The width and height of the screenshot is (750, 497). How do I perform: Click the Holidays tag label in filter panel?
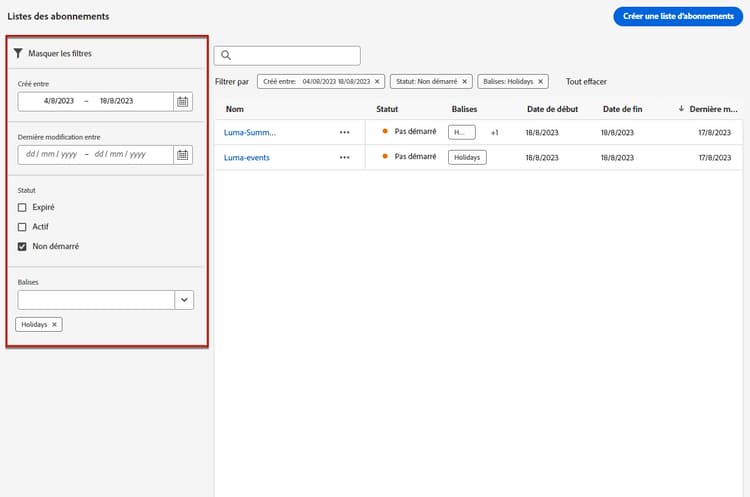[34, 324]
